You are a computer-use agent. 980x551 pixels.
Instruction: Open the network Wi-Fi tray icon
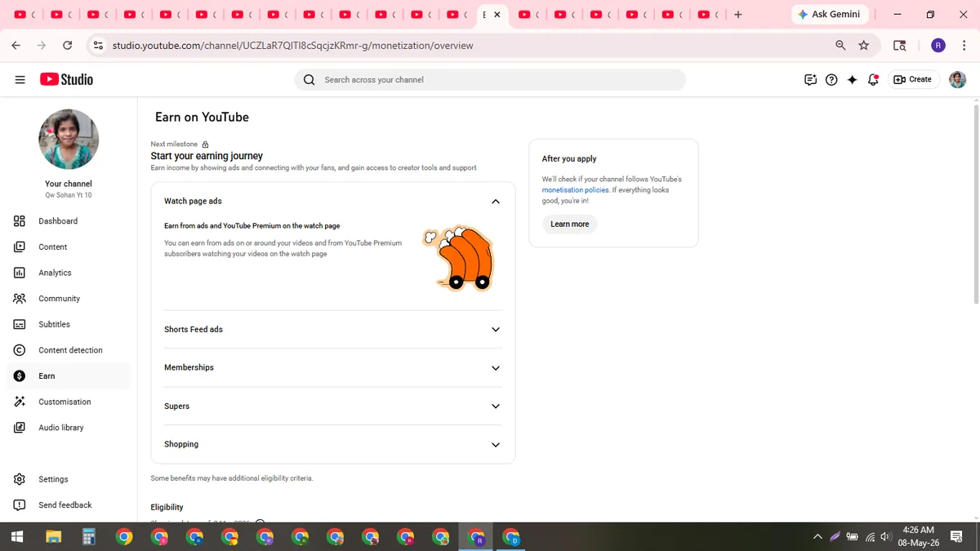[871, 536]
